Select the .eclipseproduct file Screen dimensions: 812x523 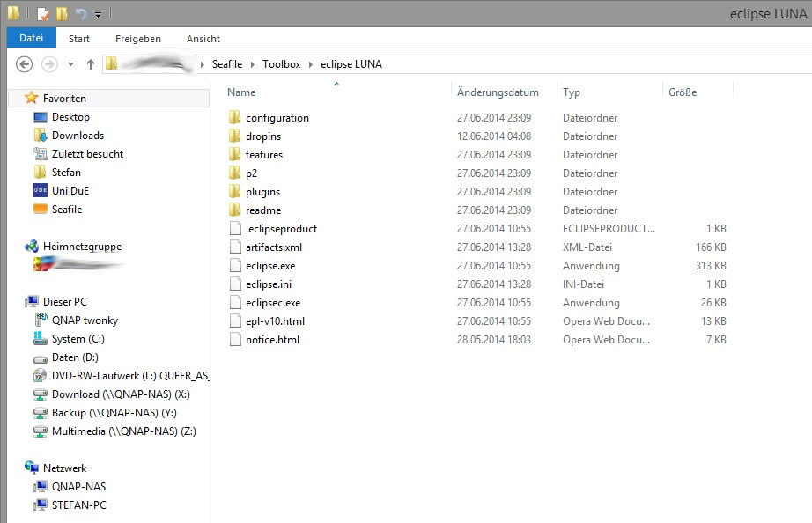(281, 229)
